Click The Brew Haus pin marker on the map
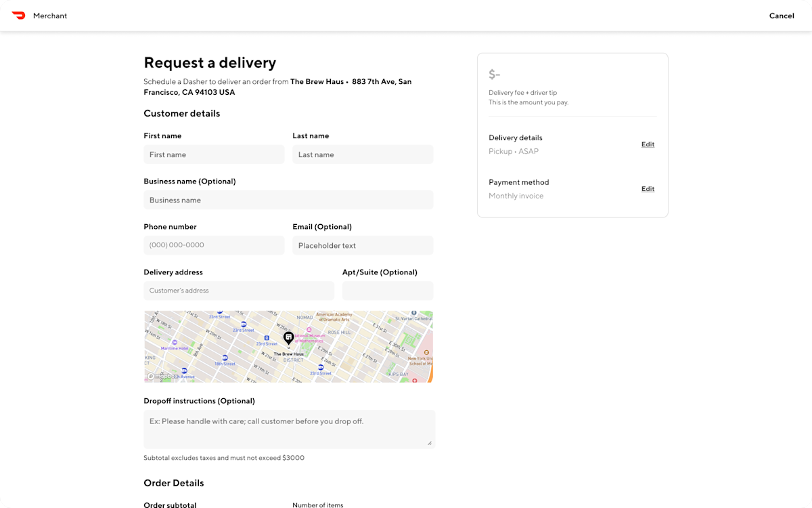Viewport: 812px width, 508px height. tap(288, 337)
